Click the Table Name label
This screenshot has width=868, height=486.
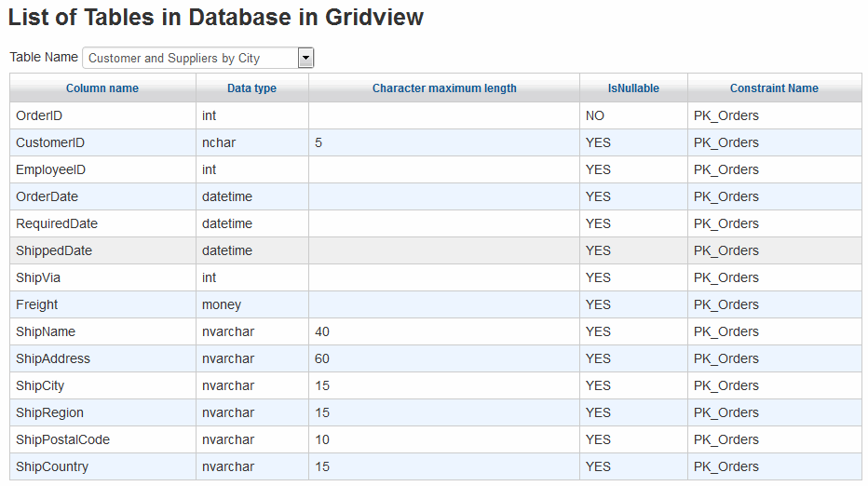(x=44, y=57)
